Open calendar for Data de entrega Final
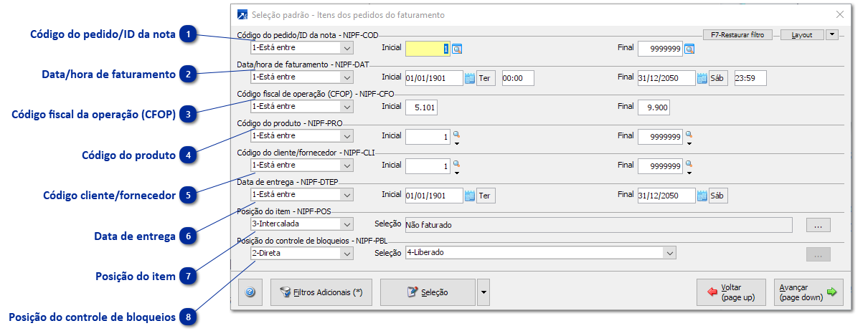 pos(702,195)
